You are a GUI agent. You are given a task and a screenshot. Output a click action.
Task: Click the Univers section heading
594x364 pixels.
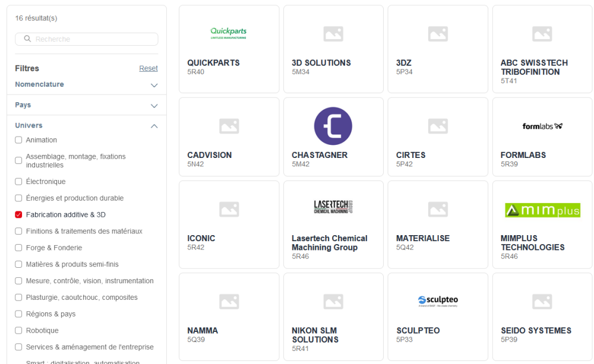click(x=29, y=125)
